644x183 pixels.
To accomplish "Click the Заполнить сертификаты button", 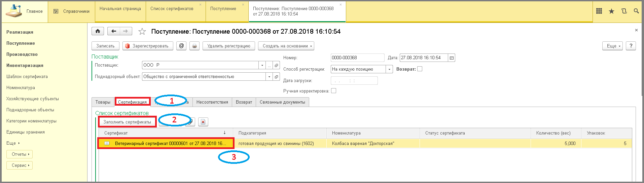I will [127, 122].
